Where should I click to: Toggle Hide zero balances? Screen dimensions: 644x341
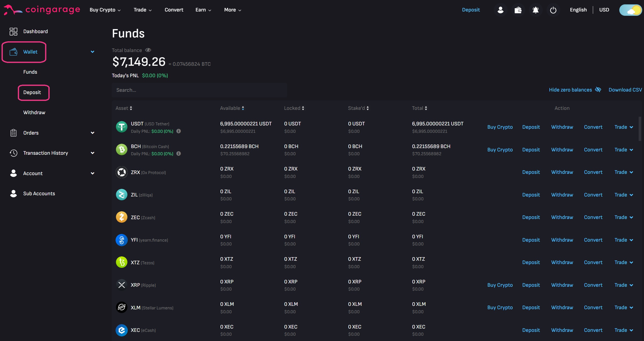point(575,90)
